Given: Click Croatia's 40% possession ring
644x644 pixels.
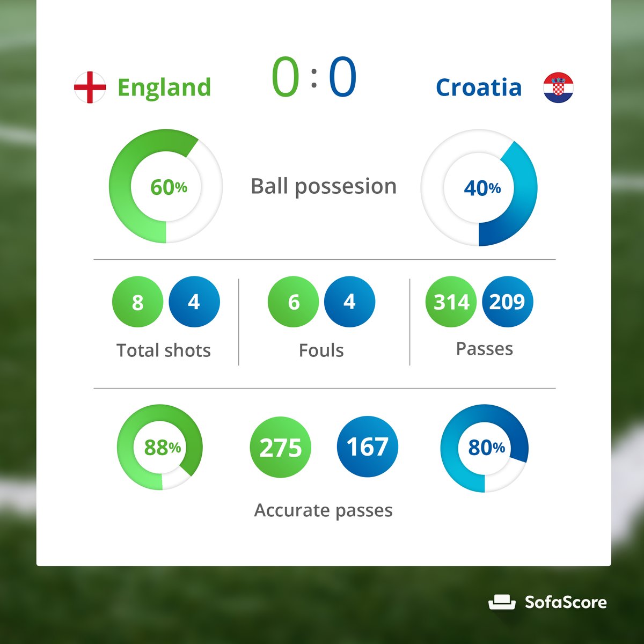Looking at the screenshot, I should pyautogui.click(x=479, y=188).
